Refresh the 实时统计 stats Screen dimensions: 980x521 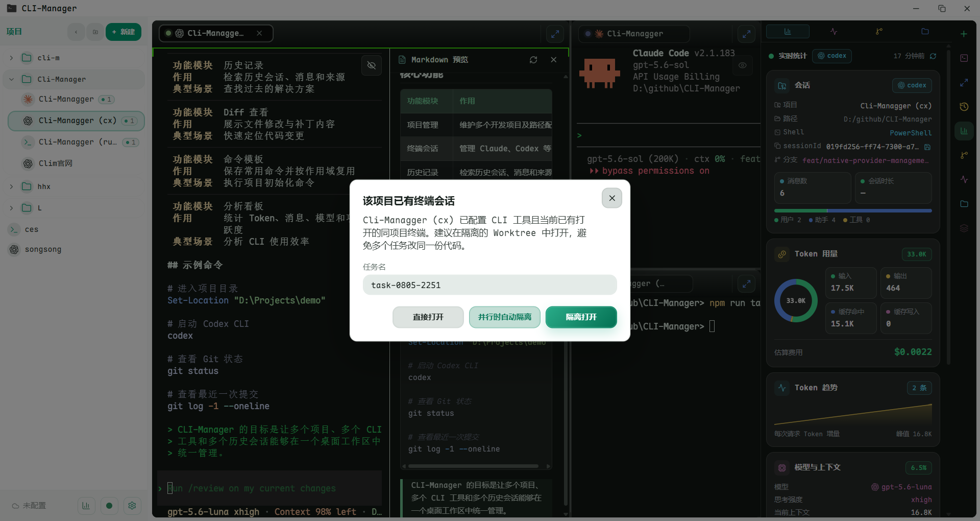click(933, 56)
